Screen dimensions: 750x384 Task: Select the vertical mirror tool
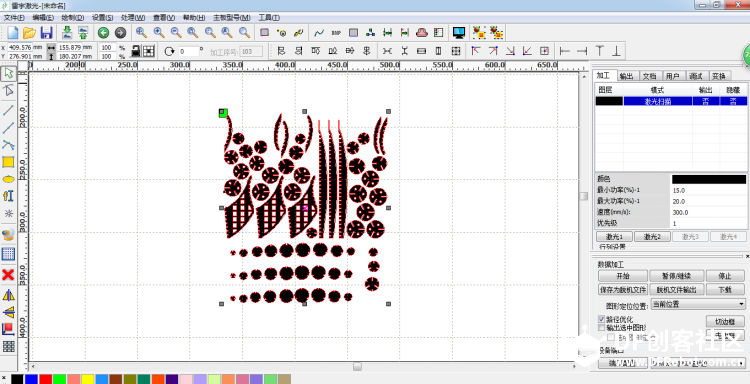[8, 312]
